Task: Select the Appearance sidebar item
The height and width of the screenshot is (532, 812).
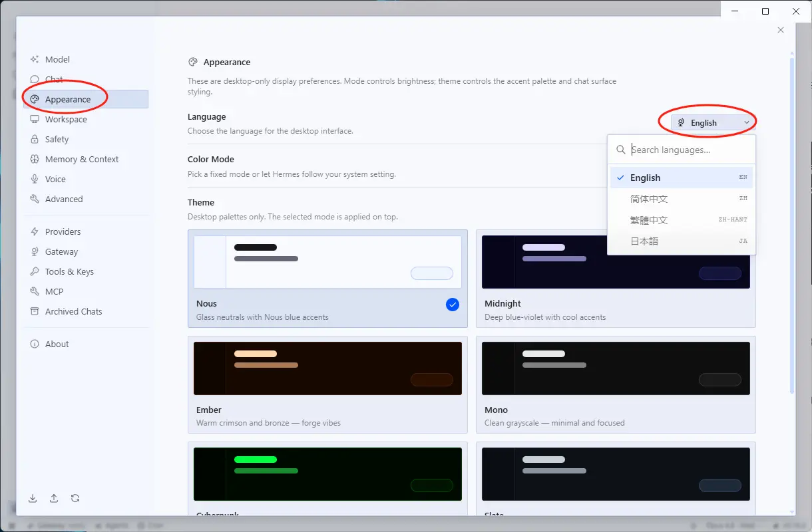Action: [x=86, y=100]
